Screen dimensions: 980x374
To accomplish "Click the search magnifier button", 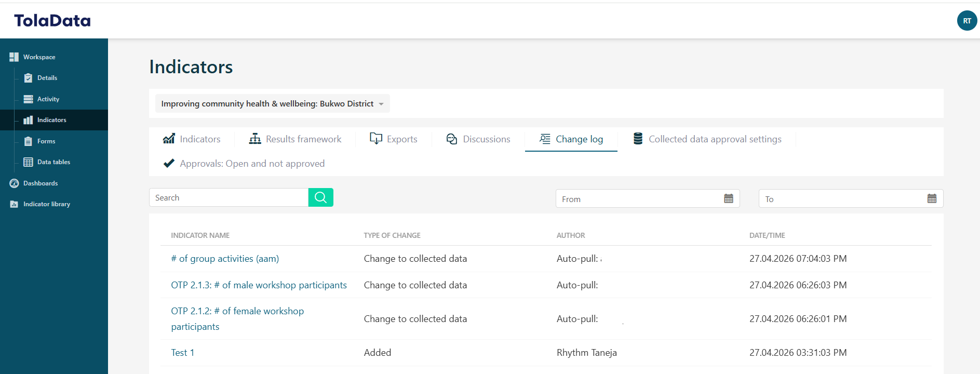I will point(320,197).
